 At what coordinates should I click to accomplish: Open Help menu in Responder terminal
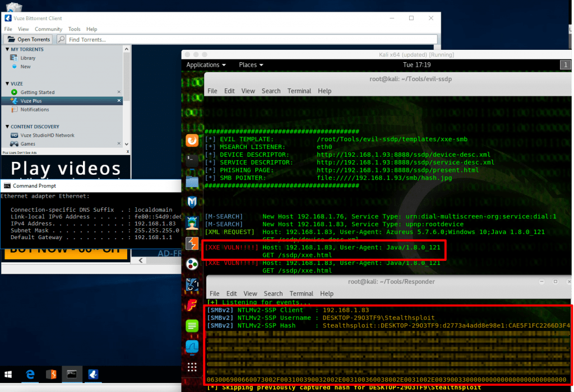point(327,293)
